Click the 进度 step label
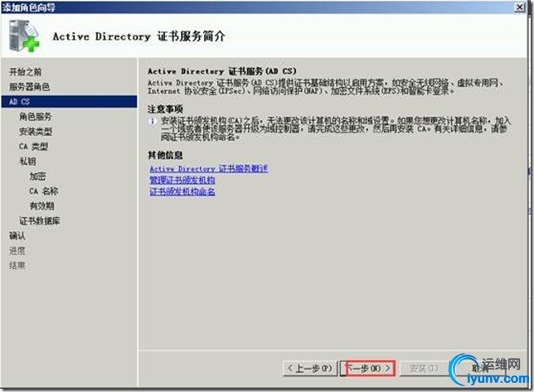534x392 pixels. [17, 251]
